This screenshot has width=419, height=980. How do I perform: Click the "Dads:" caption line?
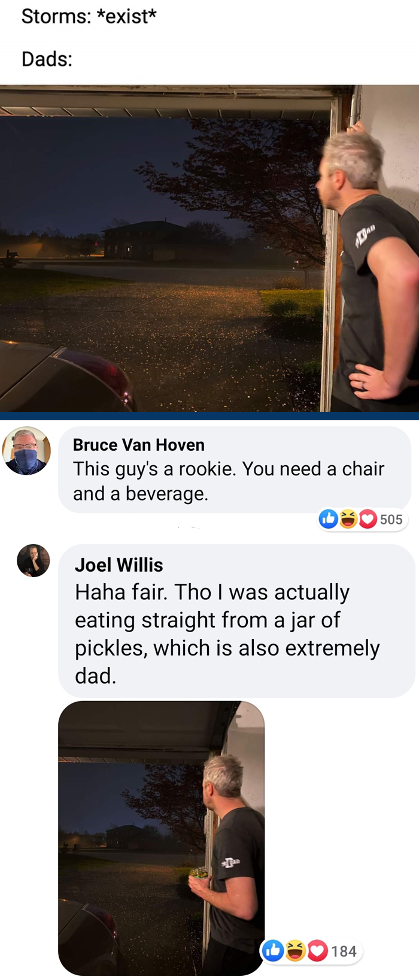click(x=47, y=59)
